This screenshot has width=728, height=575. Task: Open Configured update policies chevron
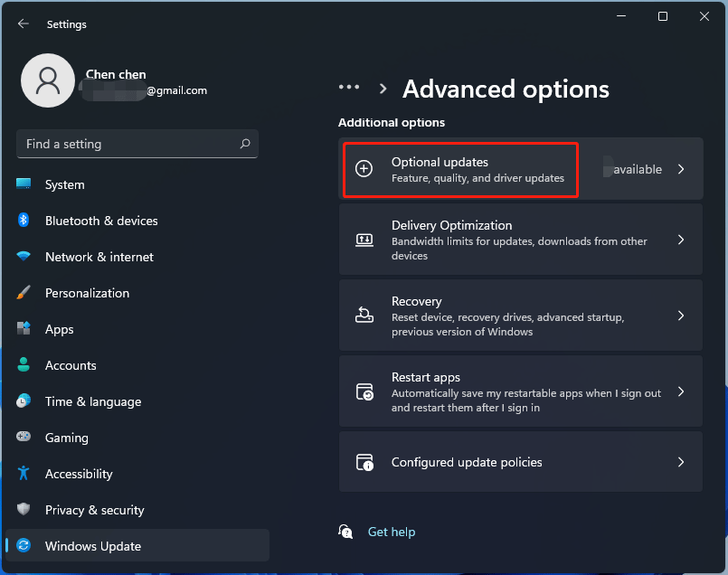click(681, 462)
